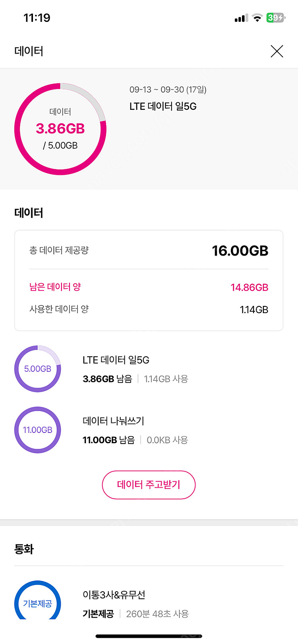Screen dimensions: 298x644
Task: Tap the 통화 section heading
Action: pyautogui.click(x=24, y=549)
